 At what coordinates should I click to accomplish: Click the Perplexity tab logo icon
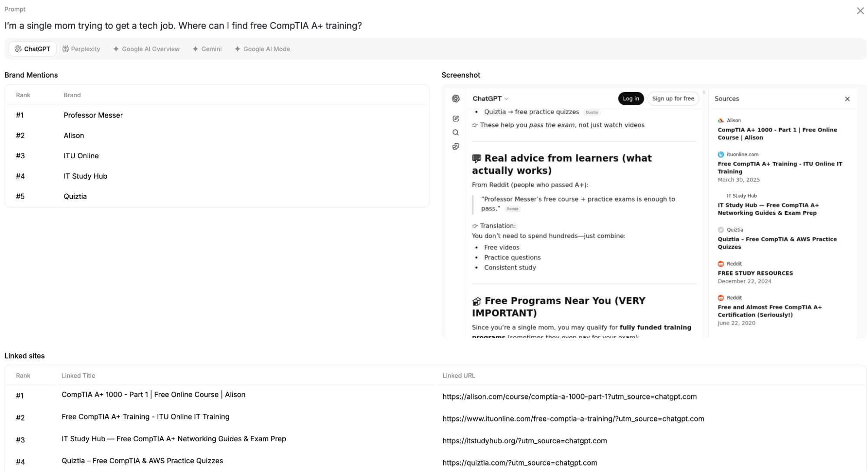click(66, 49)
